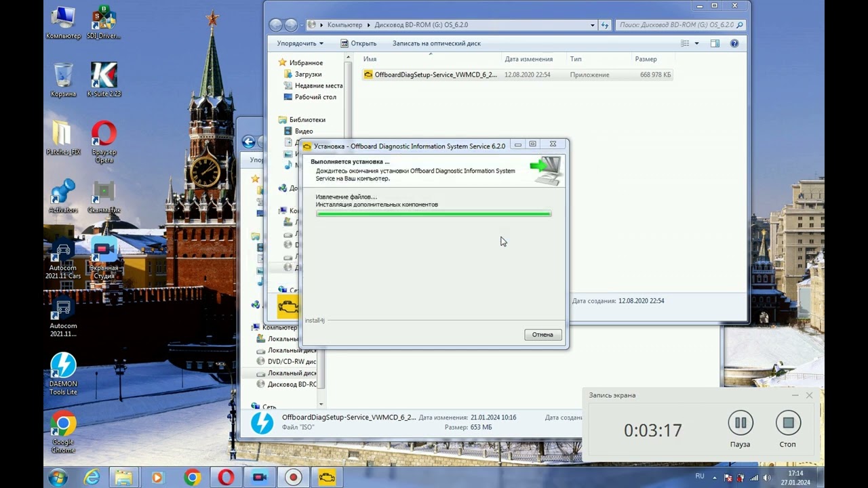Expand the address bar history dropdown
Screen dimensions: 868x488
coord(592,25)
